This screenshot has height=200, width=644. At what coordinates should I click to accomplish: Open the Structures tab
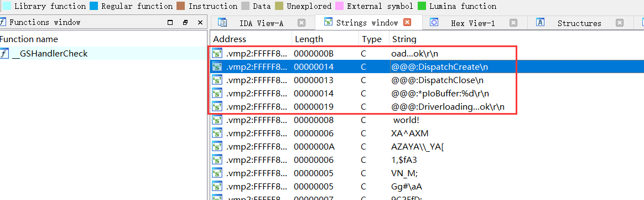tap(579, 23)
